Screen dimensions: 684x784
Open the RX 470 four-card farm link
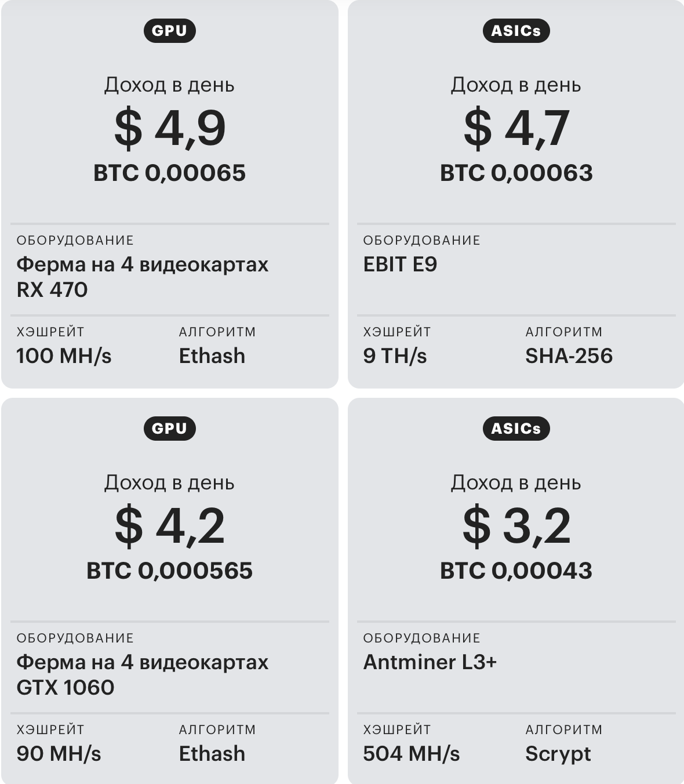142,277
